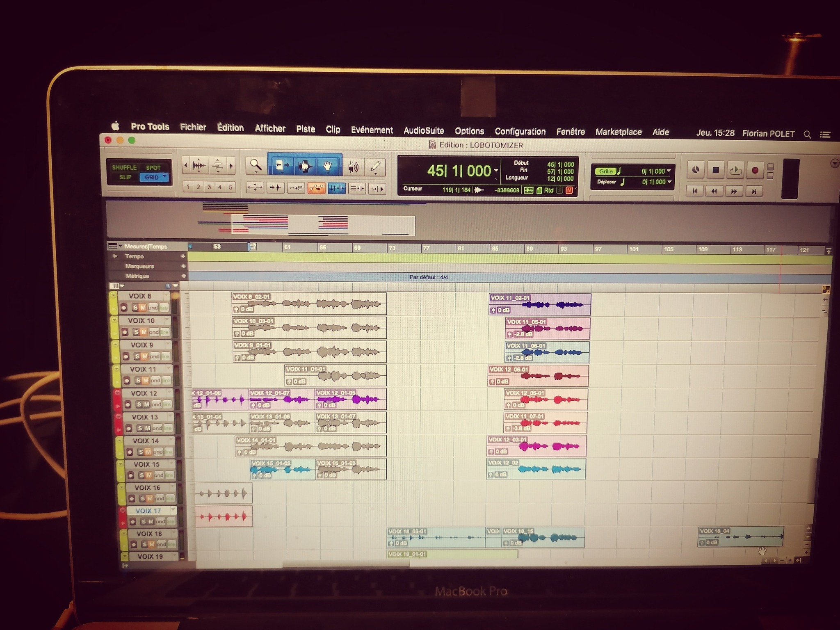Image resolution: width=840 pixels, height=630 pixels.
Task: Select the VOIX 18_04 clip
Action: (741, 536)
